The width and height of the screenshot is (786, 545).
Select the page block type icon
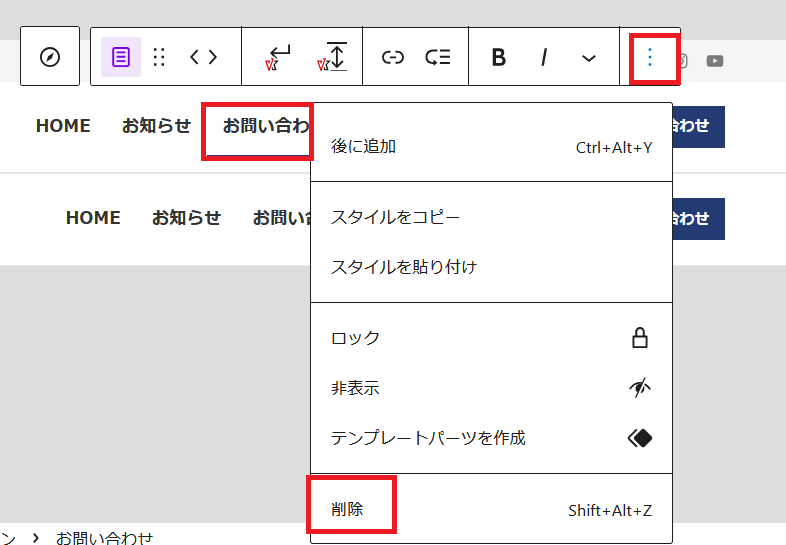point(121,57)
